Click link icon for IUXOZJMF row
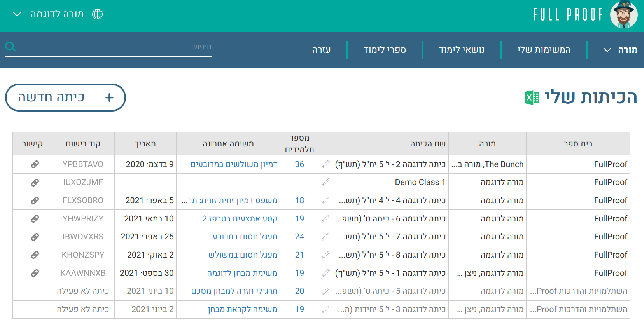Viewport: 644px width, 326px height. [x=35, y=182]
